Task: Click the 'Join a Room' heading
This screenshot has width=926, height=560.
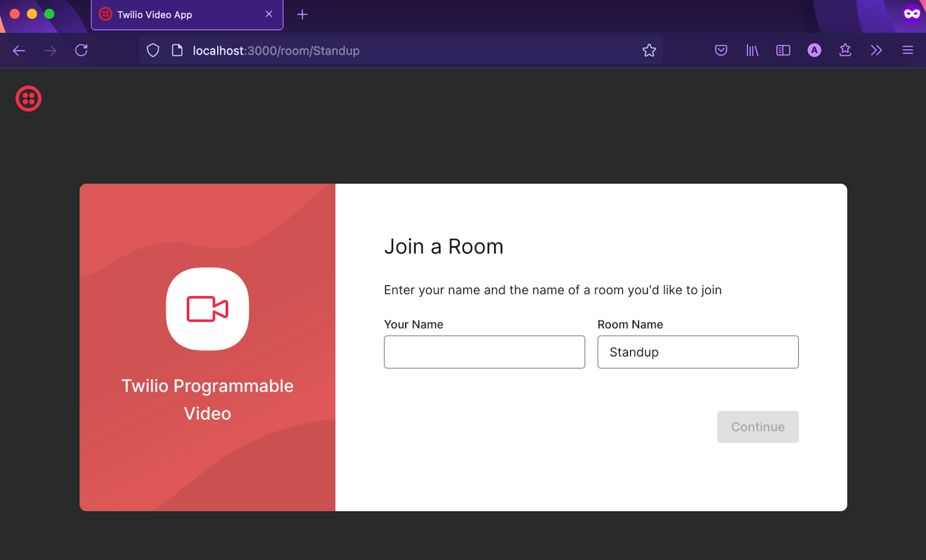Action: click(444, 247)
